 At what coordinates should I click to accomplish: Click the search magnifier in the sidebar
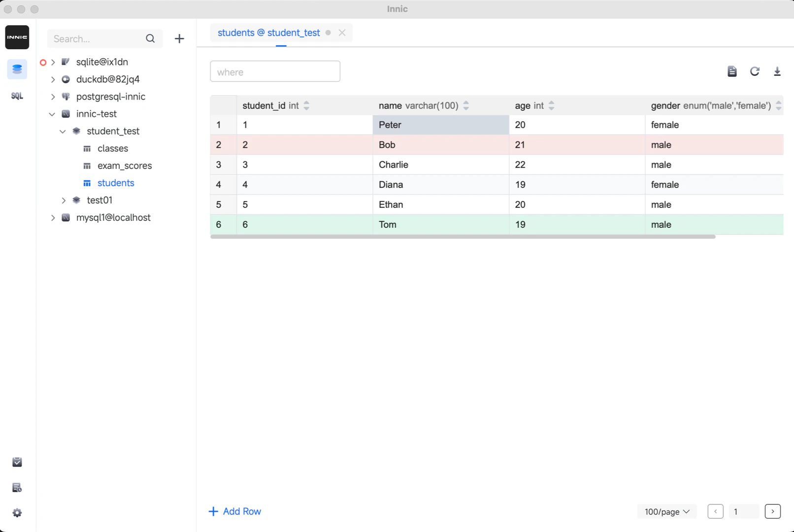[150, 38]
